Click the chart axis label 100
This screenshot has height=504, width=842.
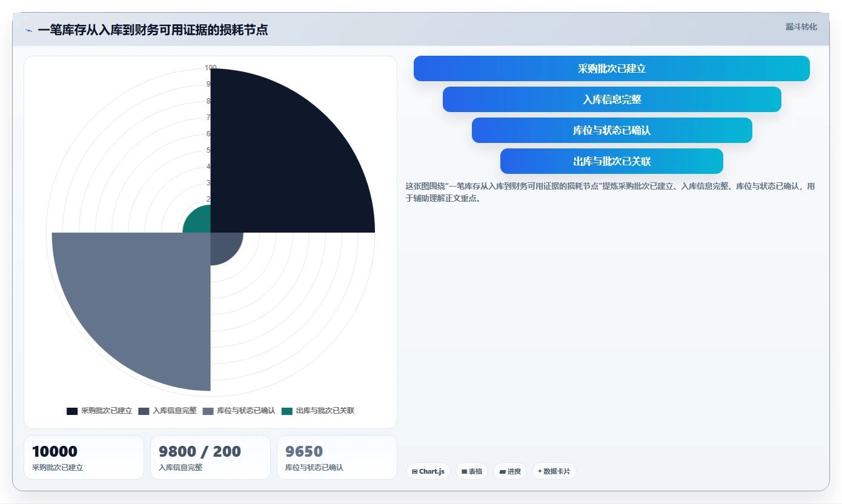pyautogui.click(x=210, y=68)
